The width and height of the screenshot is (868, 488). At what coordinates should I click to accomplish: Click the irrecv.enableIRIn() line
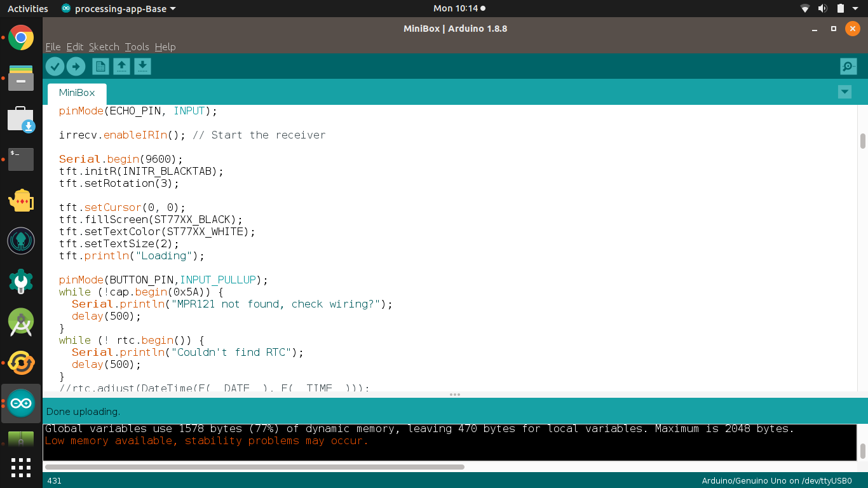tap(193, 135)
